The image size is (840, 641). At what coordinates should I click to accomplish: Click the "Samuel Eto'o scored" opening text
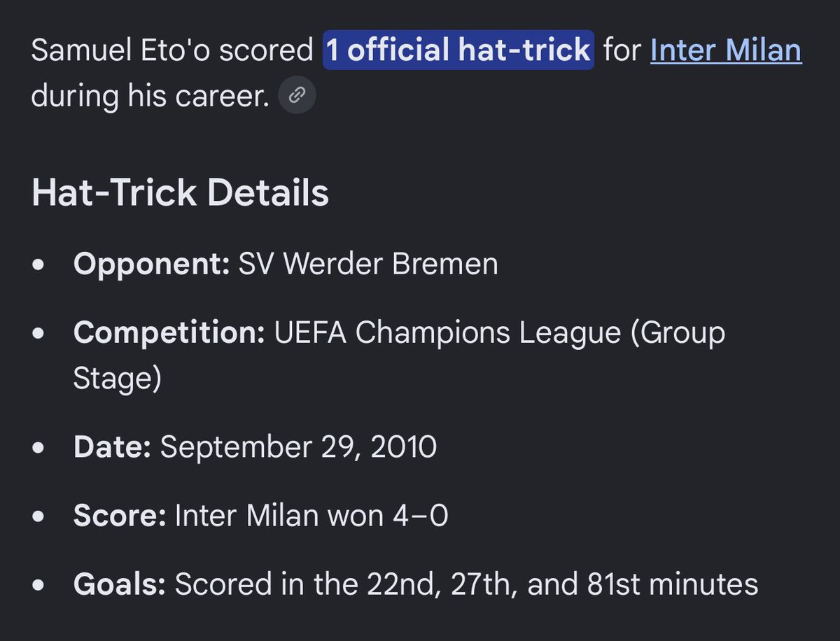coord(172,50)
